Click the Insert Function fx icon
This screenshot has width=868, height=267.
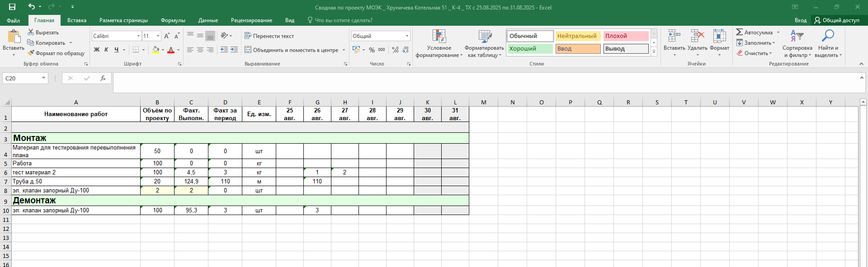pos(103,78)
